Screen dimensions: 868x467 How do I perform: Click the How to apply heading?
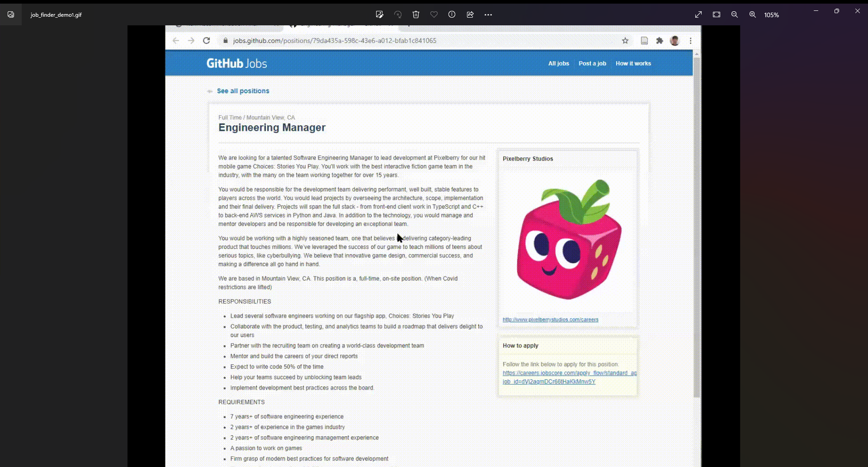(x=520, y=346)
